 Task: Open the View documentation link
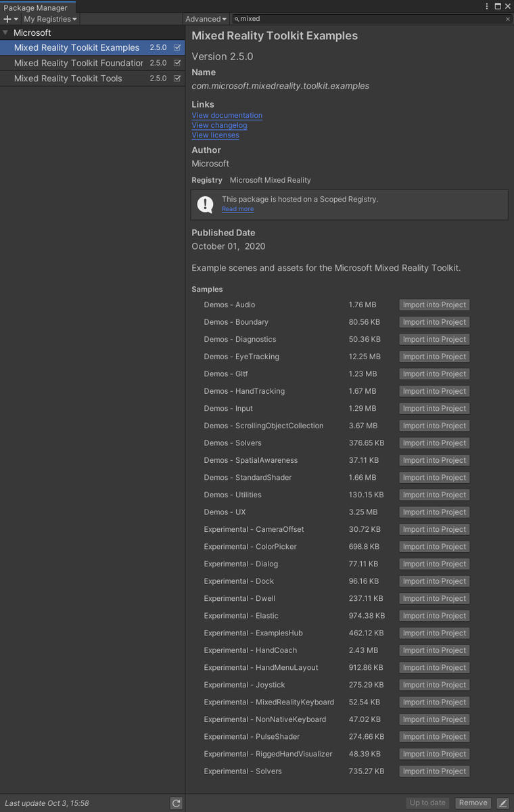227,116
